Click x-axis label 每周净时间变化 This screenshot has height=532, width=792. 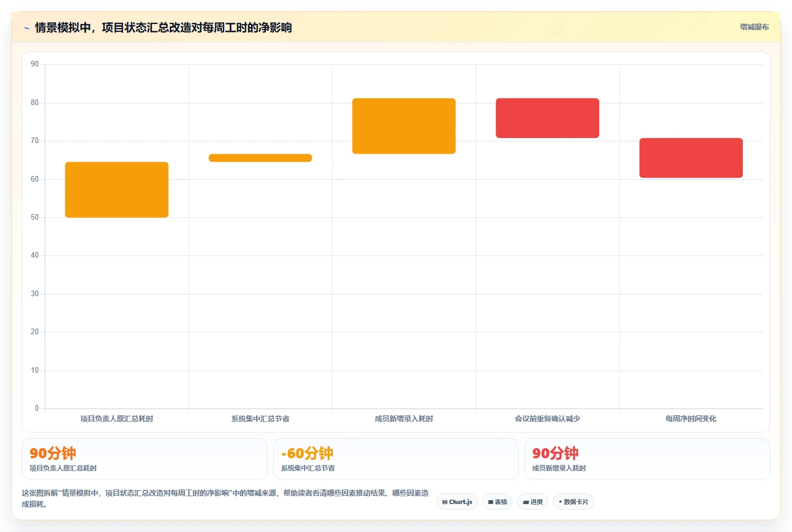(691, 419)
